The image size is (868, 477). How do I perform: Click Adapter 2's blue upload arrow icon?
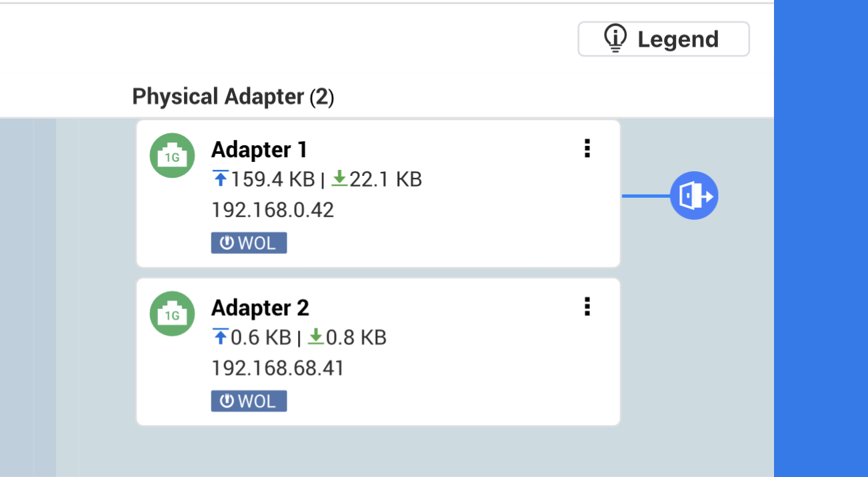[x=220, y=337]
